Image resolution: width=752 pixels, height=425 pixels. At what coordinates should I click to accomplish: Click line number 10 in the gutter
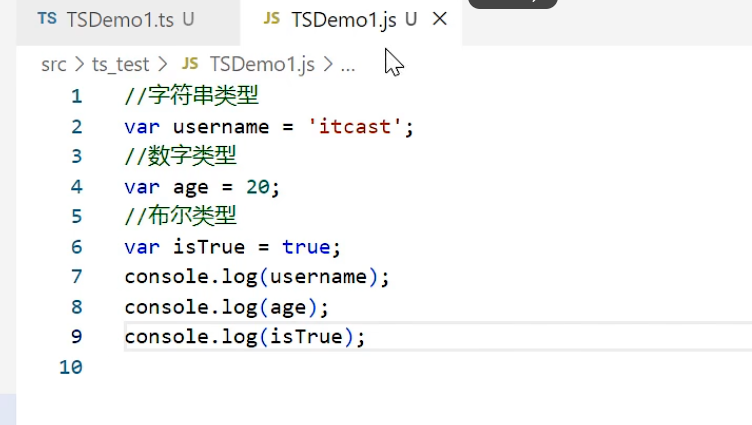71,367
